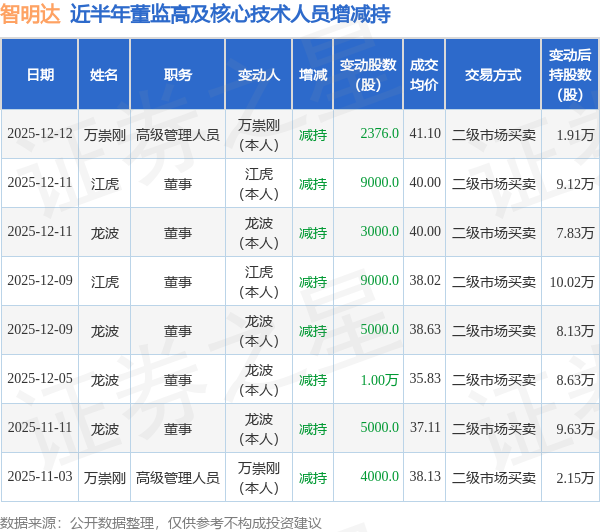Click 龙波(本人) in the 2025-12-05 row
The width and height of the screenshot is (600, 532).
tap(259, 380)
